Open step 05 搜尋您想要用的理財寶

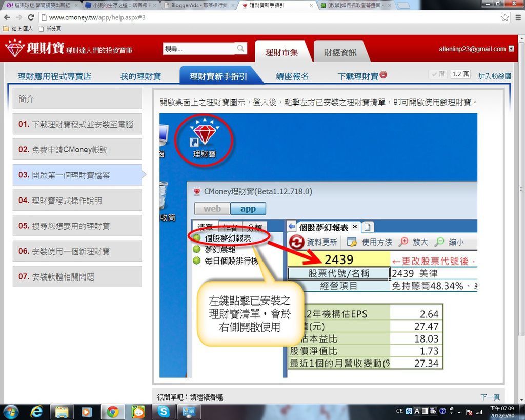pyautogui.click(x=77, y=226)
